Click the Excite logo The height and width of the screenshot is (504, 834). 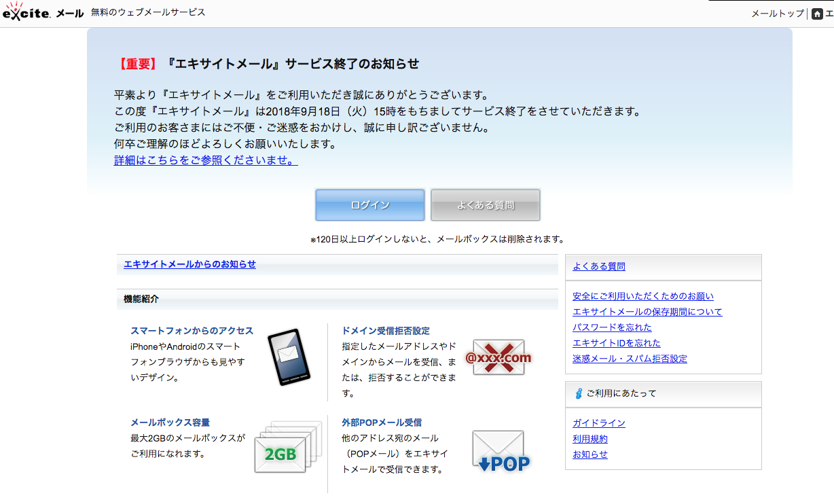click(x=26, y=12)
